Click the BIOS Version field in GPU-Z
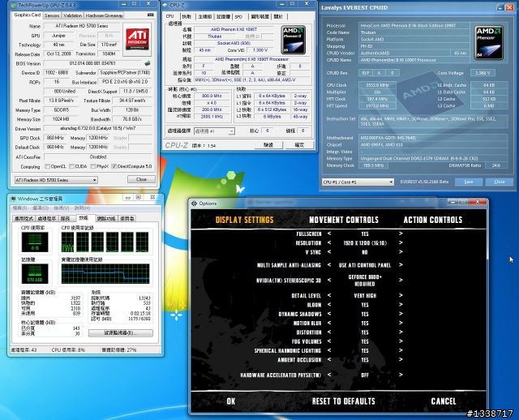This screenshot has height=420, width=519. (x=93, y=63)
